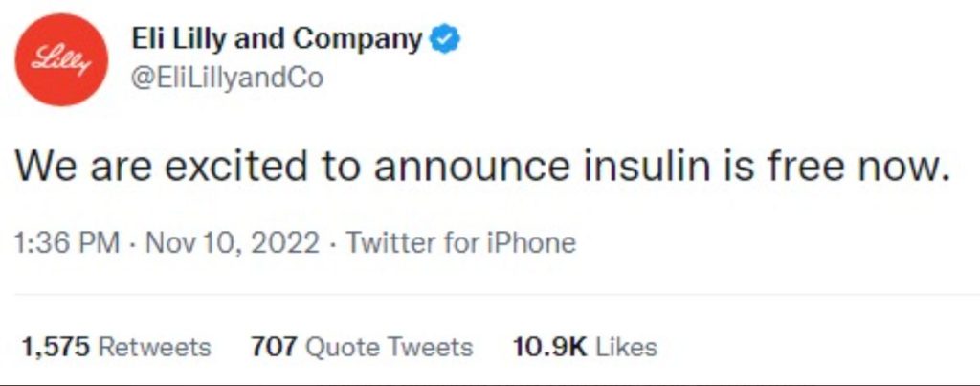View the 1,575 Retweets list
The height and width of the screenshot is (386, 980).
click(x=115, y=346)
